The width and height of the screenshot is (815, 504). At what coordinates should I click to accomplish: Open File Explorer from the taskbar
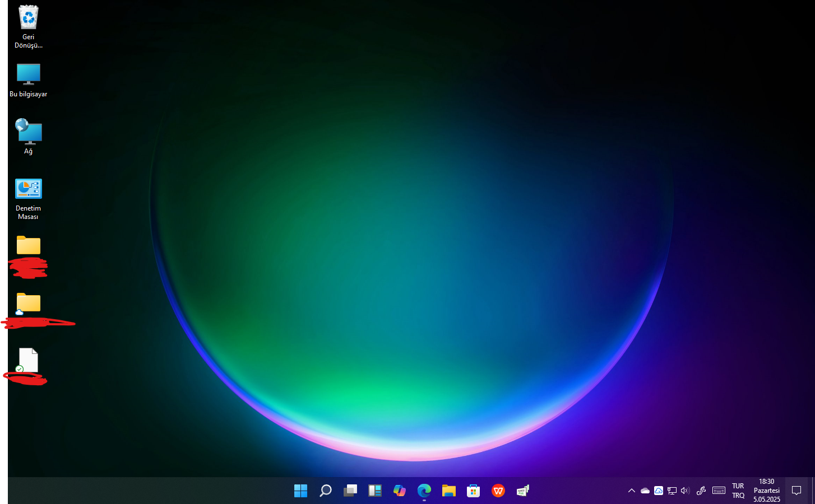(449, 491)
